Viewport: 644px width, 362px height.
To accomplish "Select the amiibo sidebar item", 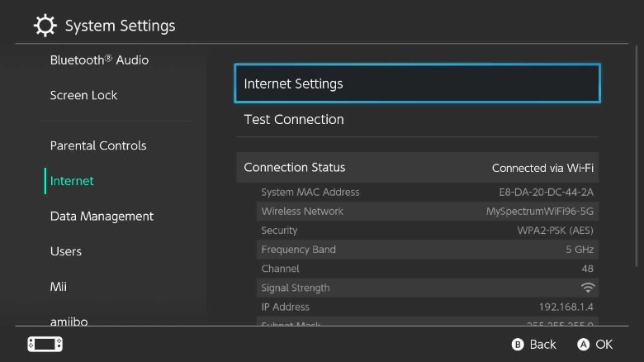I will pos(69,322).
